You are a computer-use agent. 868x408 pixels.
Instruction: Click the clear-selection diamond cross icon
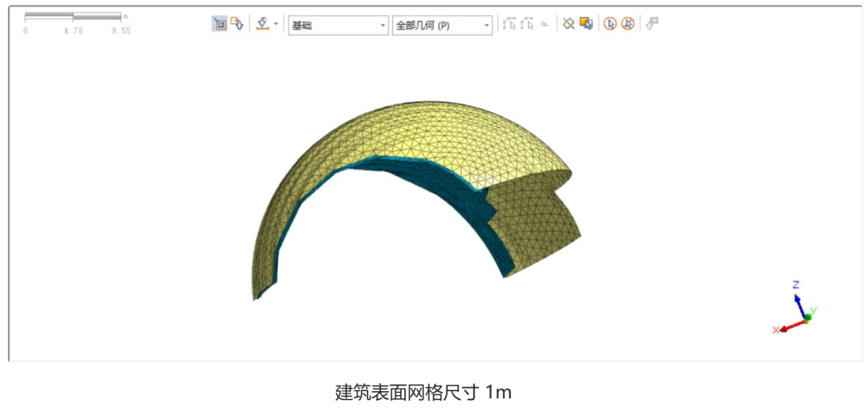[568, 24]
